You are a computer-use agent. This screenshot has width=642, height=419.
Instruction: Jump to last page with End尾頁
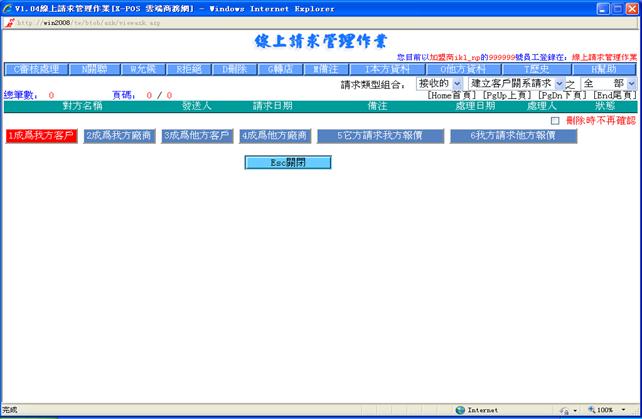[615, 95]
